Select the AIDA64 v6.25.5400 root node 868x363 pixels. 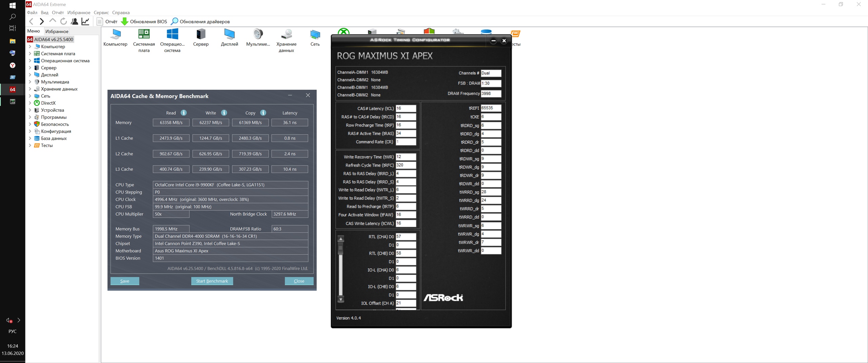(50, 39)
